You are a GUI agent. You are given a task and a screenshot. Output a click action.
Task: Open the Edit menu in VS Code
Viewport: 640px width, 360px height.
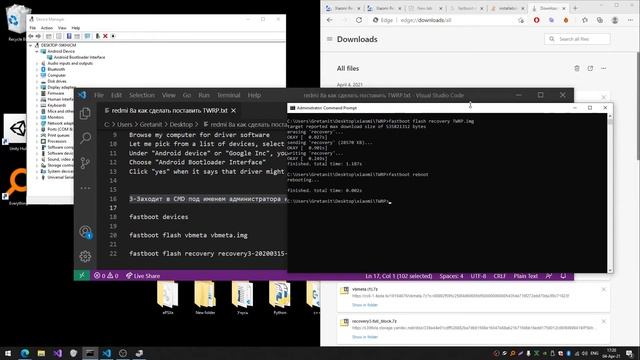click(116, 95)
